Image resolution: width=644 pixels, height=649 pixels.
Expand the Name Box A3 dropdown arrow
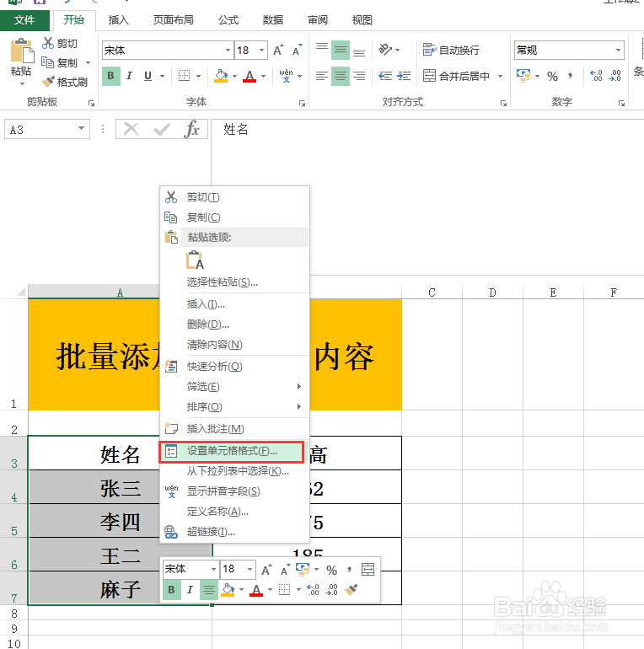(81, 129)
